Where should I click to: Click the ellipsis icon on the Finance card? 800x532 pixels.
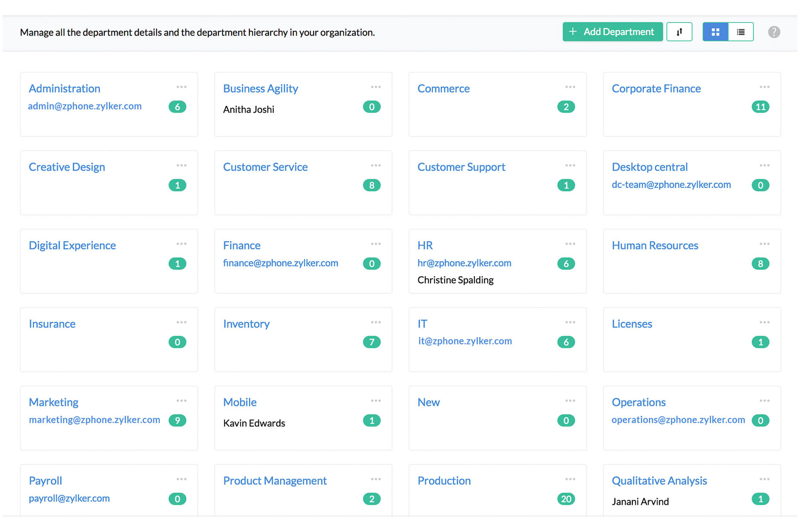point(376,243)
